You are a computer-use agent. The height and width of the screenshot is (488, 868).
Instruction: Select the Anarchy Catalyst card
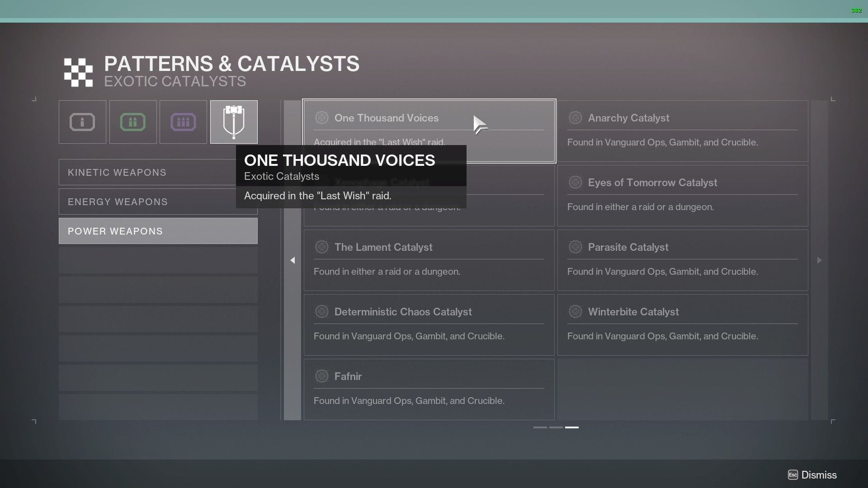point(683,131)
